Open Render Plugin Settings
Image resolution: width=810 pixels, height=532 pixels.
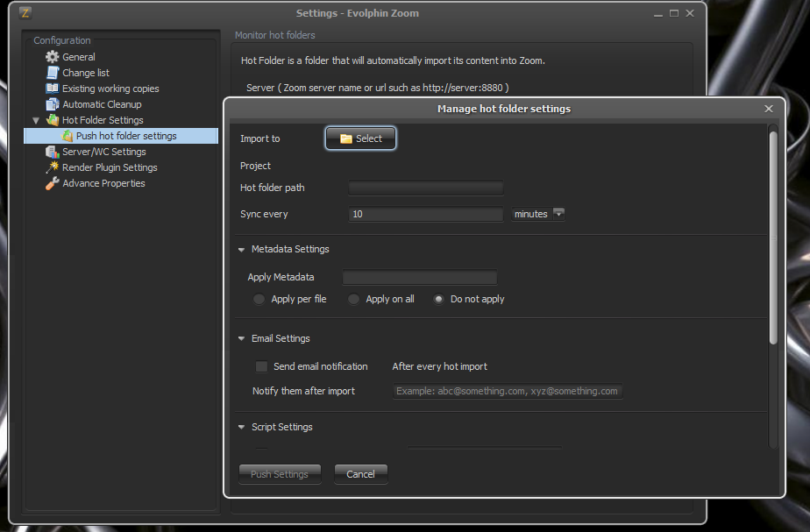click(x=110, y=167)
